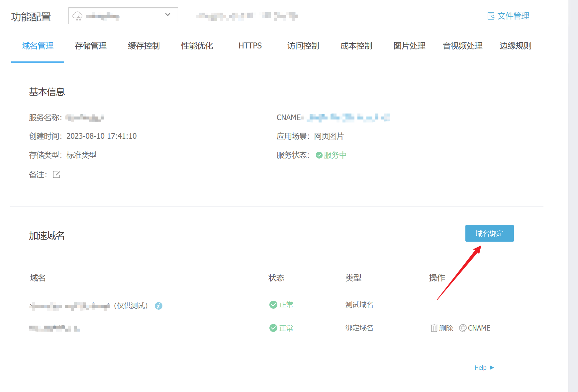The height and width of the screenshot is (392, 578).
Task: Click the dropdown chevron arrow
Action: pyautogui.click(x=168, y=15)
